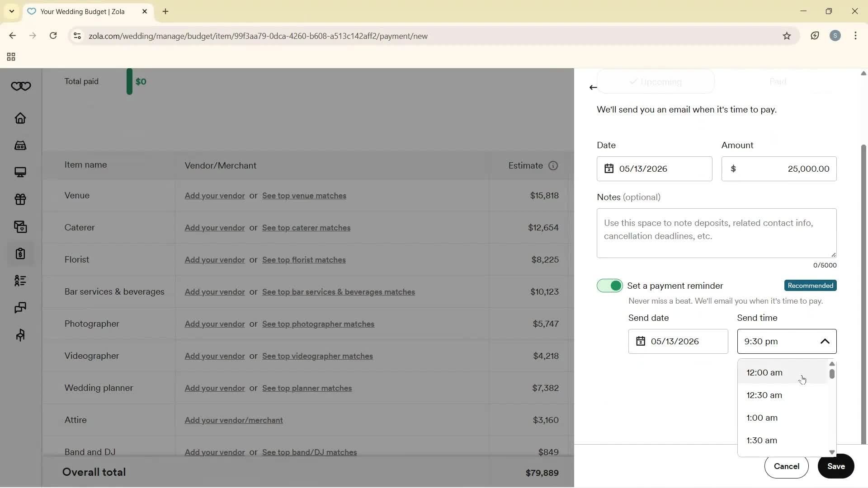Collapse the send time dropdown chevron
The image size is (868, 488).
point(825,341)
